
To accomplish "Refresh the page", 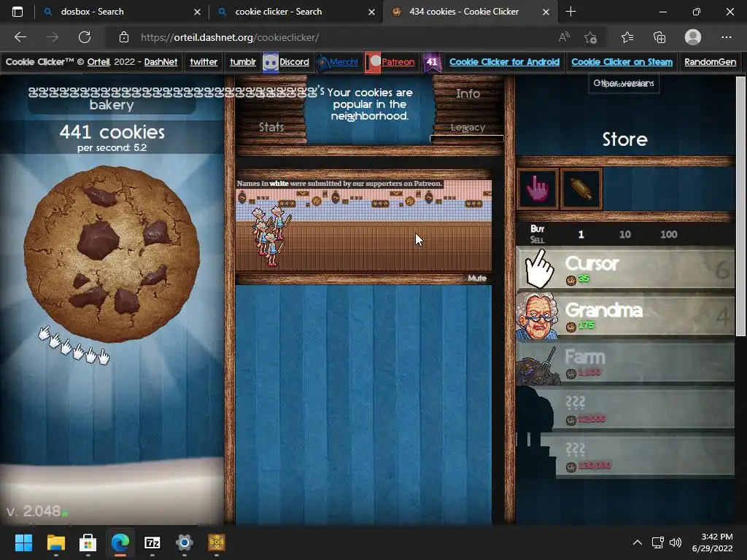I will click(85, 37).
